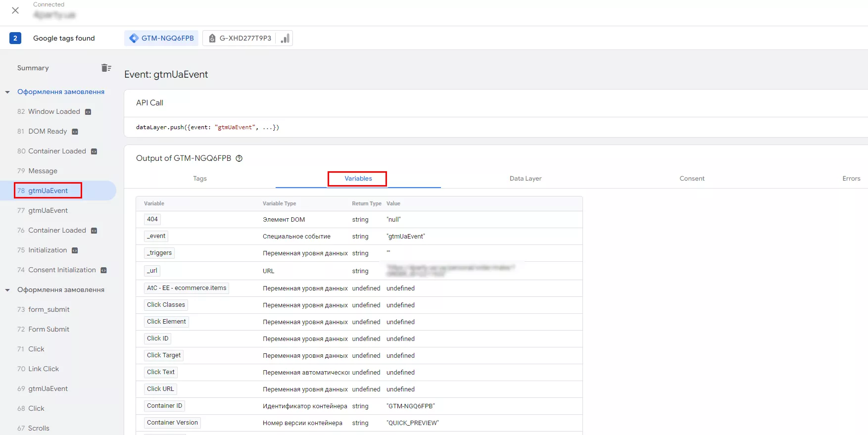Click the dataLayer.push API Call code line
This screenshot has width=868, height=435.
[x=207, y=127]
